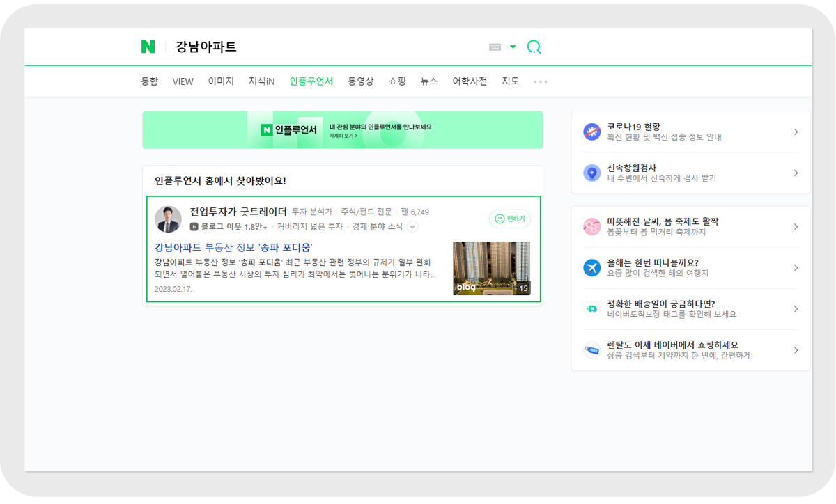Click the green search magnifier icon

(x=534, y=47)
